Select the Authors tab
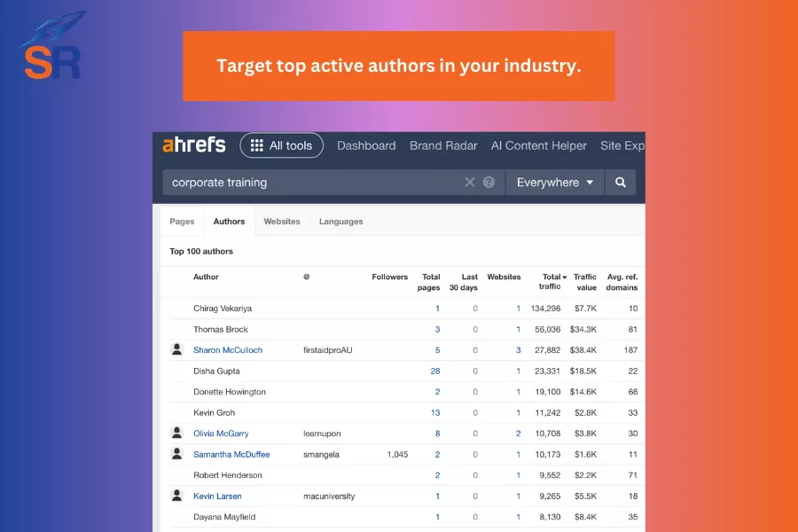Screen dimensions: 798x532 pos(229,222)
